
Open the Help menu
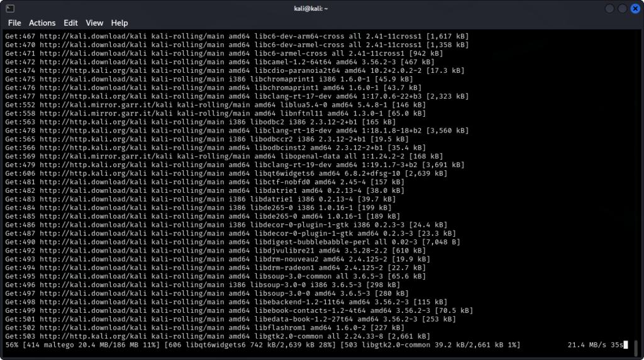(119, 23)
